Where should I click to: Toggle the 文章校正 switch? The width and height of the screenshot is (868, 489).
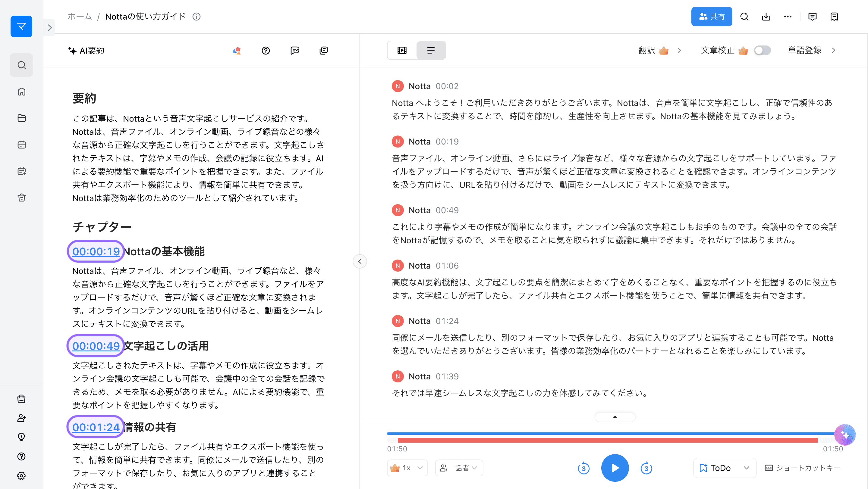[x=762, y=50]
